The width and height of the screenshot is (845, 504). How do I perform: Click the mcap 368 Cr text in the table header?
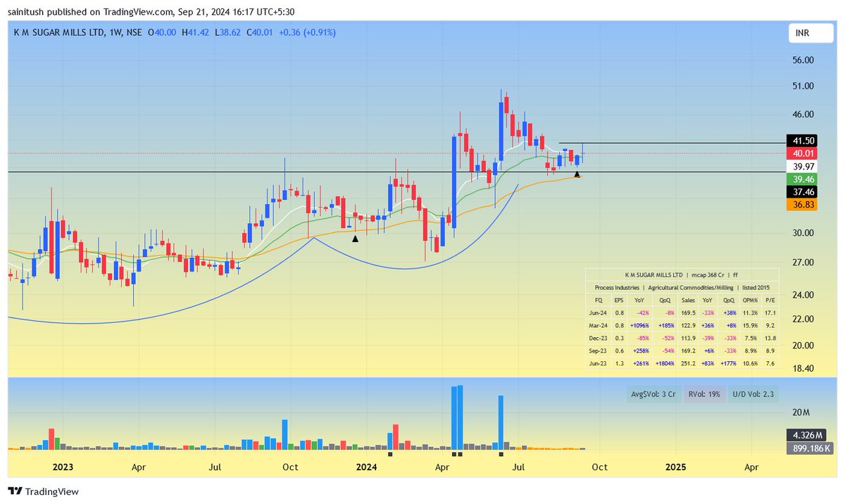[x=708, y=275]
